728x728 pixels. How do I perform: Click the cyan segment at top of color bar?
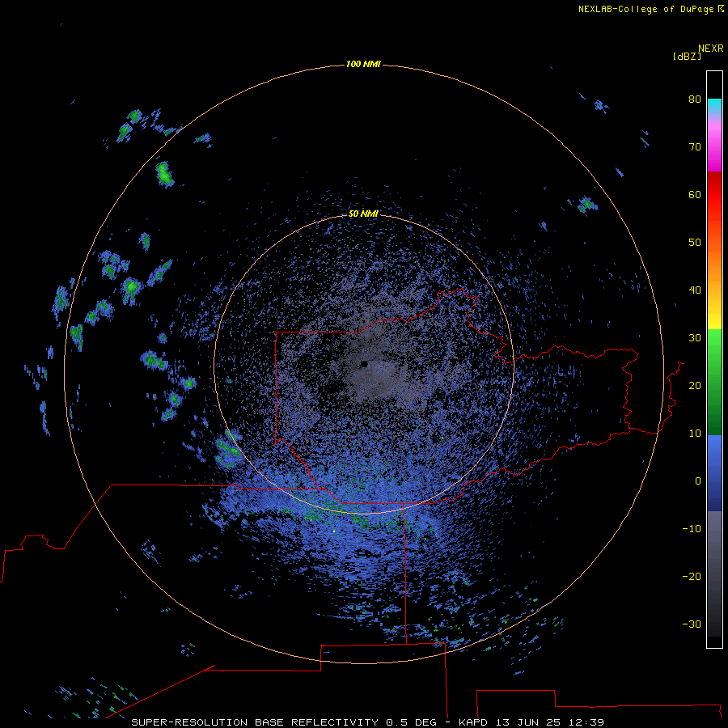[714, 106]
